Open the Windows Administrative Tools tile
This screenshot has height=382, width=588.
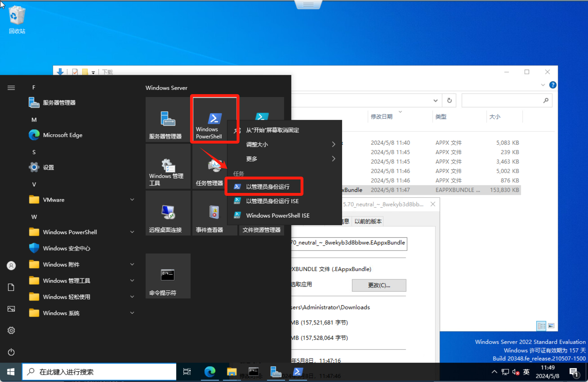(x=168, y=167)
